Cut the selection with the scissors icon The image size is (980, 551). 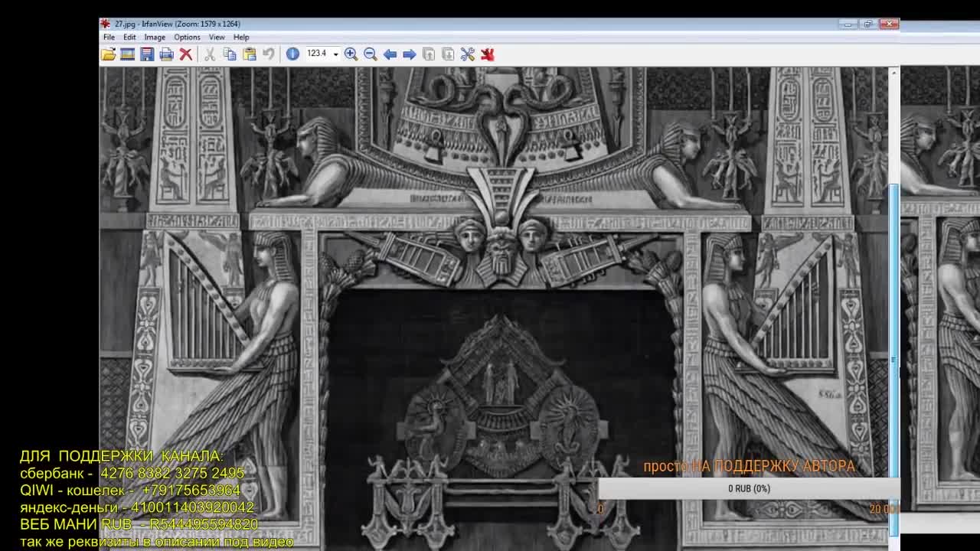(x=210, y=54)
